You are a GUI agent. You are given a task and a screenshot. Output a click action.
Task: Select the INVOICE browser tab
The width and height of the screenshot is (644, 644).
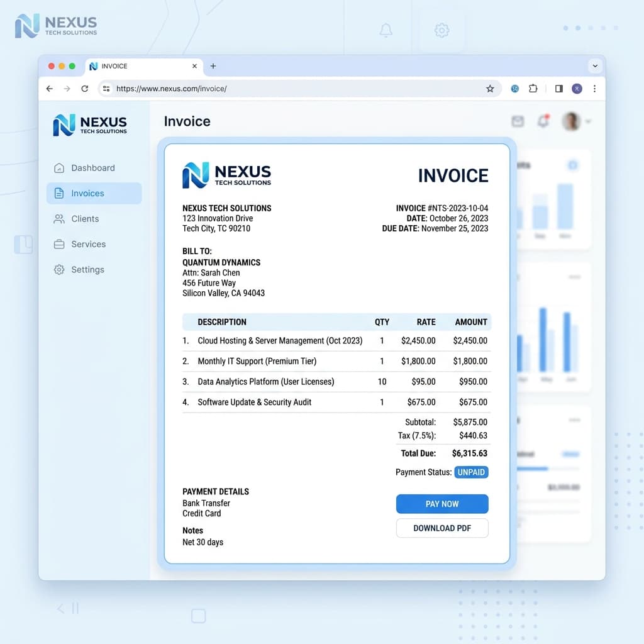144,67
